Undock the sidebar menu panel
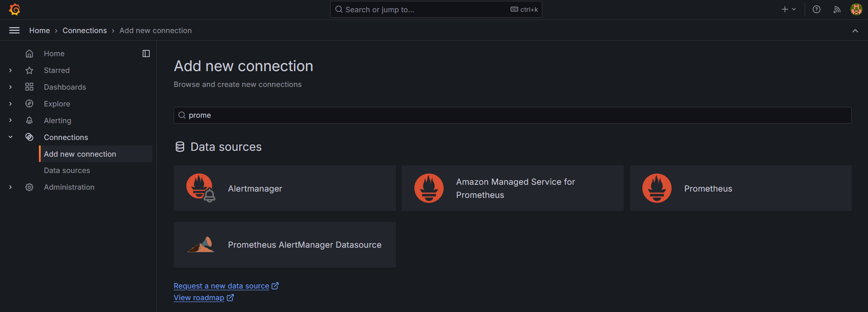The image size is (868, 312). click(x=146, y=53)
